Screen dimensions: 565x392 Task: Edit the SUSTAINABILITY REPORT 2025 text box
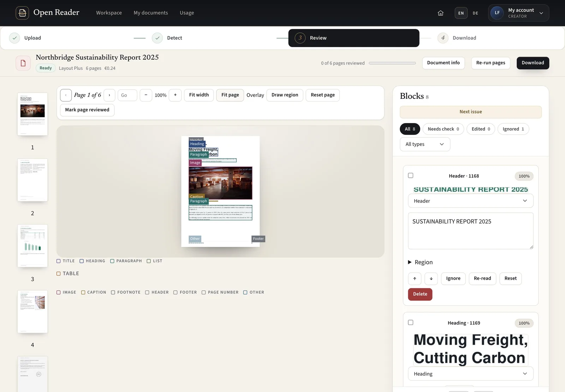[x=470, y=231]
